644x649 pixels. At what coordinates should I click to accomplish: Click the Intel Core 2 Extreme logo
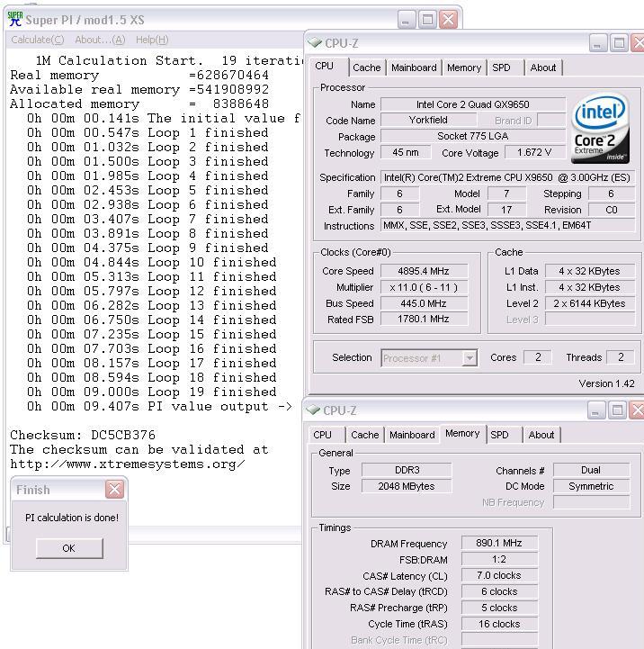[600, 129]
